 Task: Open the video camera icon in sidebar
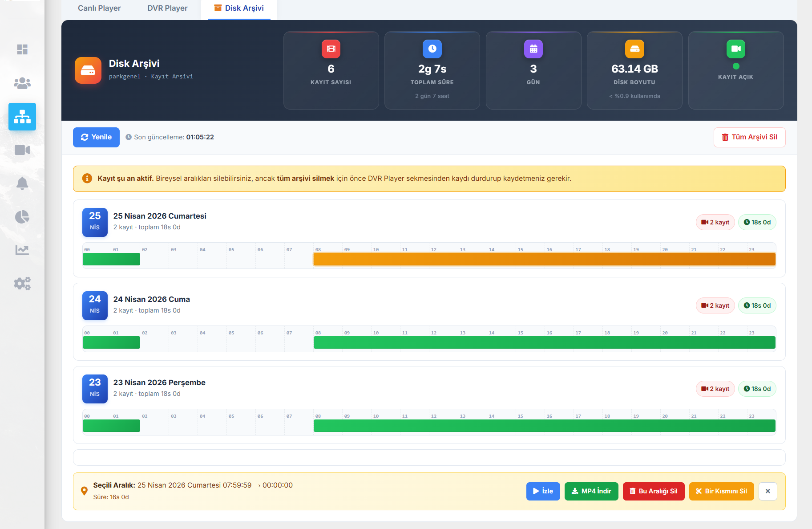pos(22,150)
